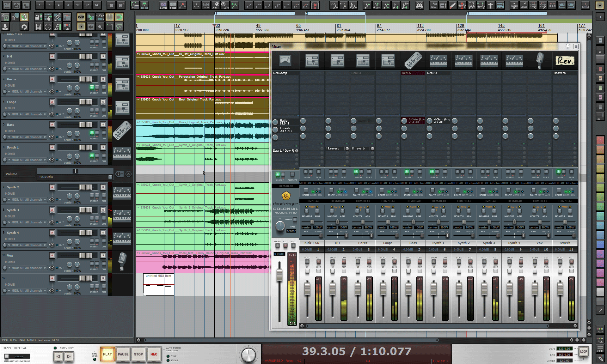Click the magnifier zoom-out icon

click(x=100, y=27)
